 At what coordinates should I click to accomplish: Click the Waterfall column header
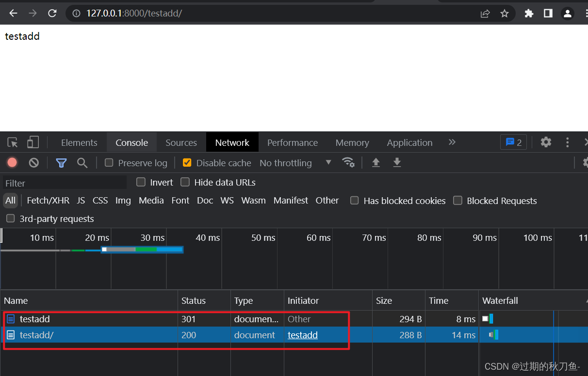coord(533,300)
